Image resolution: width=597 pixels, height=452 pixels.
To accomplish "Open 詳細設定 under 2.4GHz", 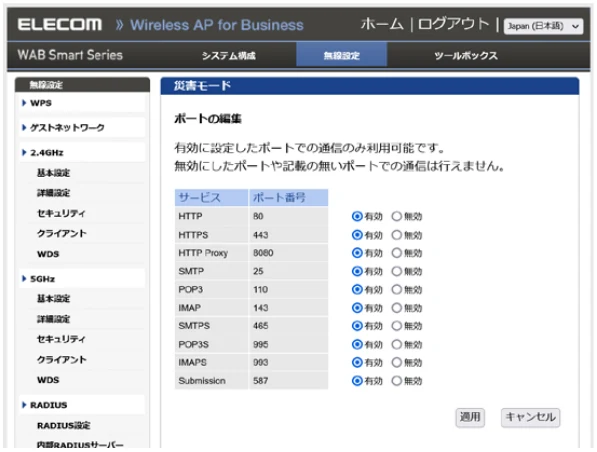I will coord(53,193).
